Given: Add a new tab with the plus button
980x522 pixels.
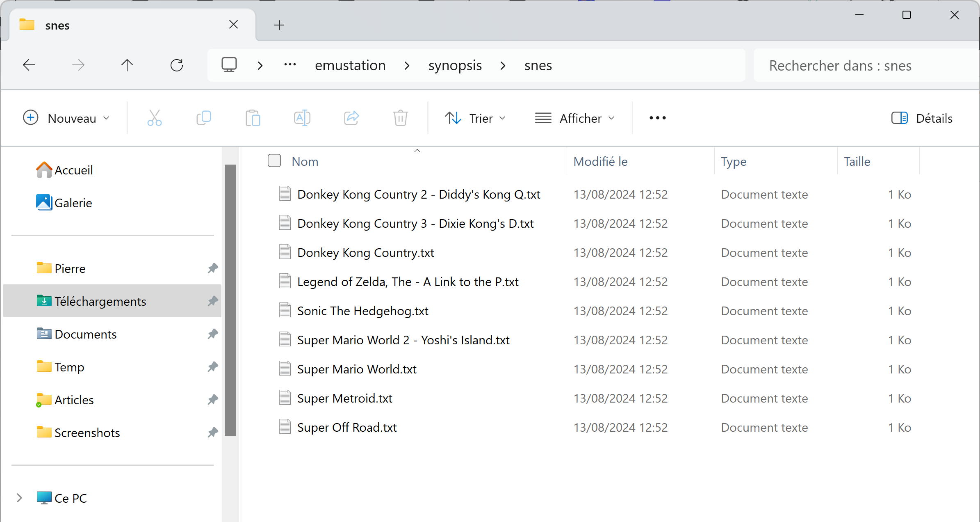Looking at the screenshot, I should point(279,25).
